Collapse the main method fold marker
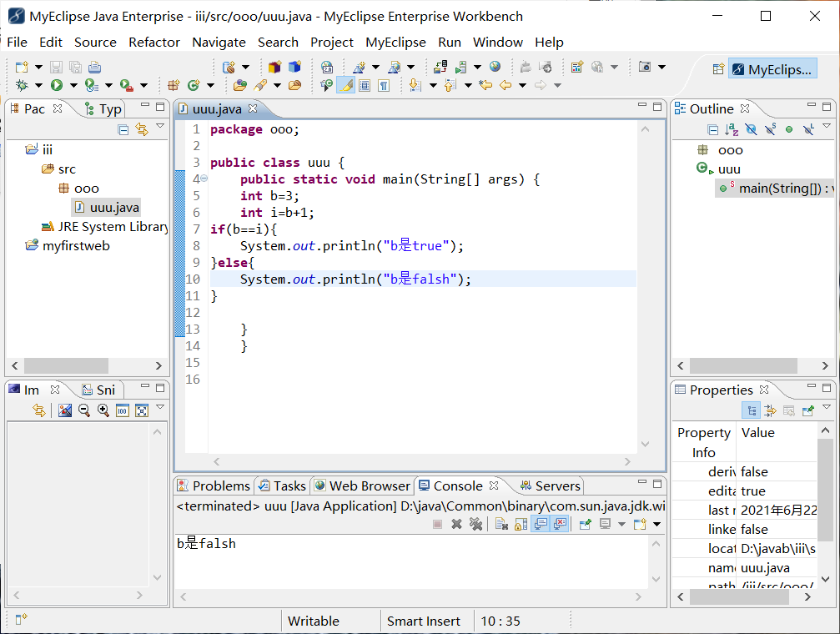The image size is (840, 634). pos(204,179)
